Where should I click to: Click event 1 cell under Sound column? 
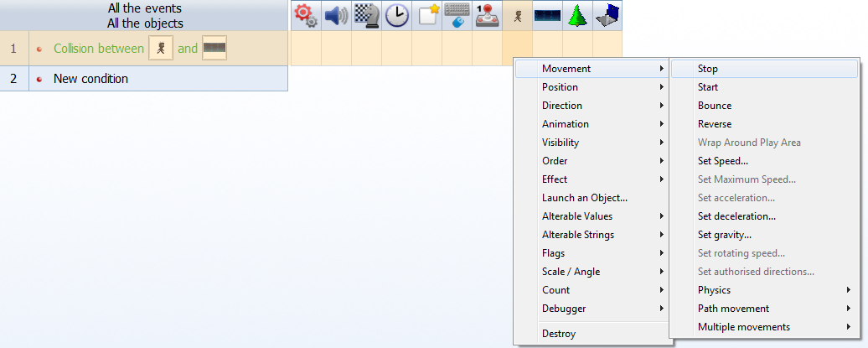tap(336, 48)
